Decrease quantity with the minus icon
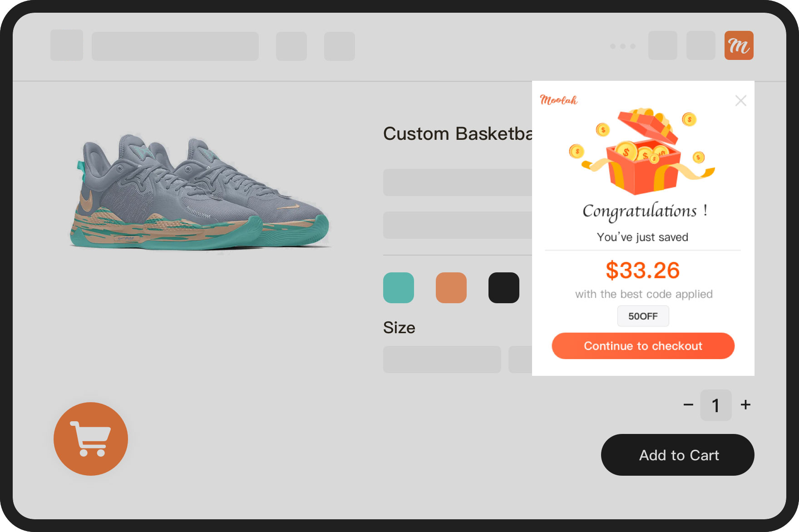This screenshot has height=532, width=799. [x=688, y=404]
